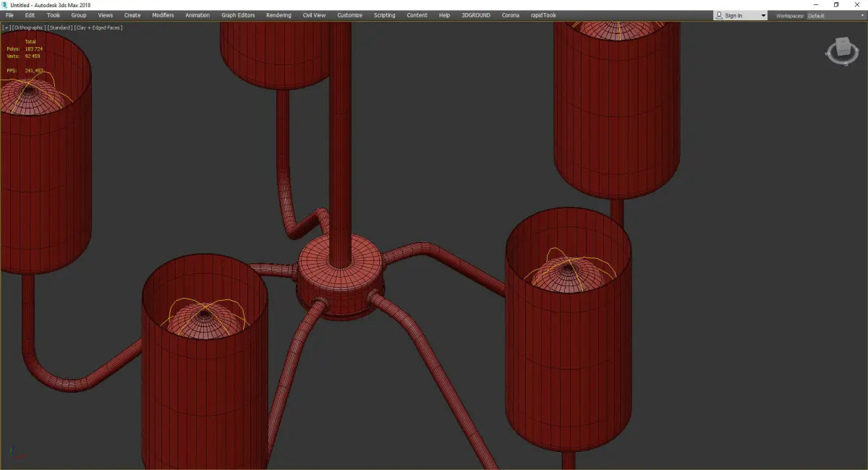The width and height of the screenshot is (868, 470).
Task: Open the File menu
Action: (x=9, y=15)
